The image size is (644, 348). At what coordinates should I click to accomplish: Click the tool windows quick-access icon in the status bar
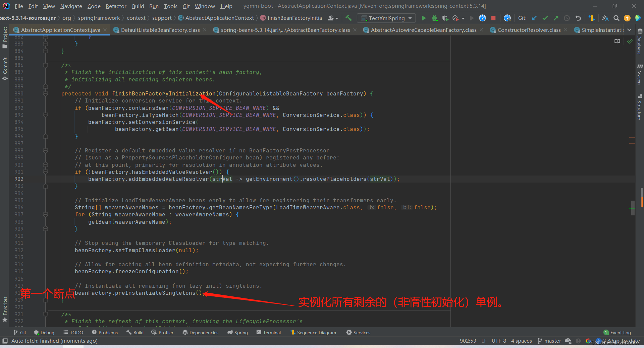pyautogui.click(x=5, y=341)
